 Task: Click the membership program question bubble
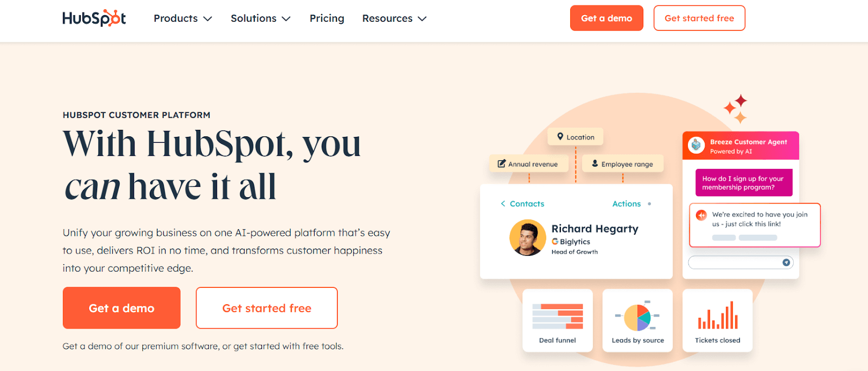coord(744,183)
